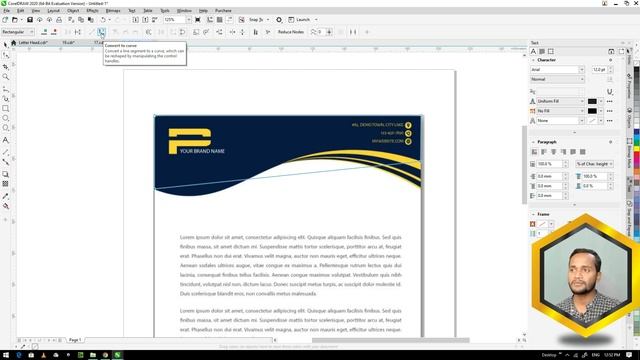The image size is (640, 360).
Task: Select the Ellipse tool
Action: [x=5, y=118]
